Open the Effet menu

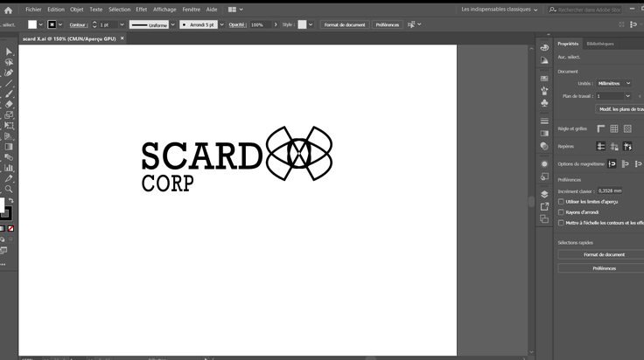tap(141, 10)
